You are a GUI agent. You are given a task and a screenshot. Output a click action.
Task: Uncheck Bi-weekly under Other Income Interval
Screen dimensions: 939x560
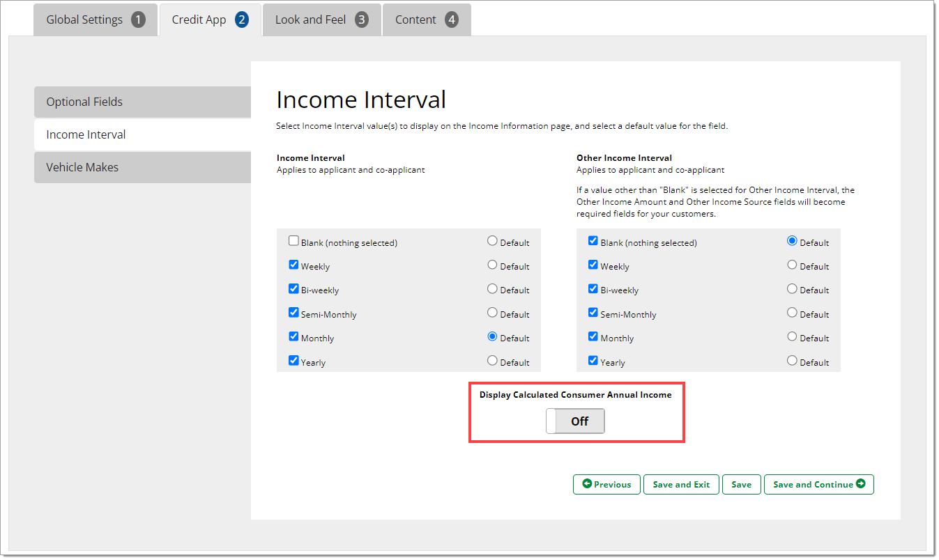[593, 288]
